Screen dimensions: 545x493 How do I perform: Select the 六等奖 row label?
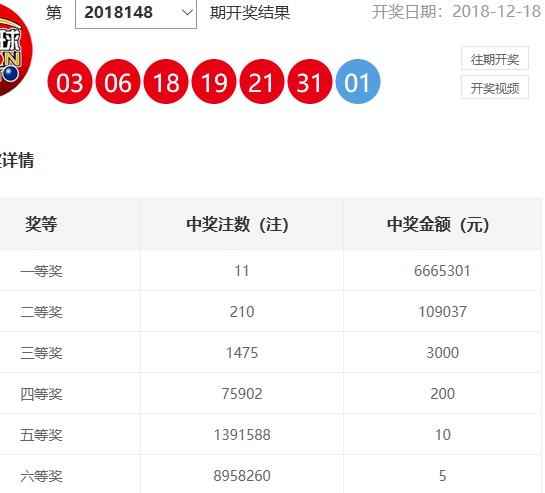41,476
